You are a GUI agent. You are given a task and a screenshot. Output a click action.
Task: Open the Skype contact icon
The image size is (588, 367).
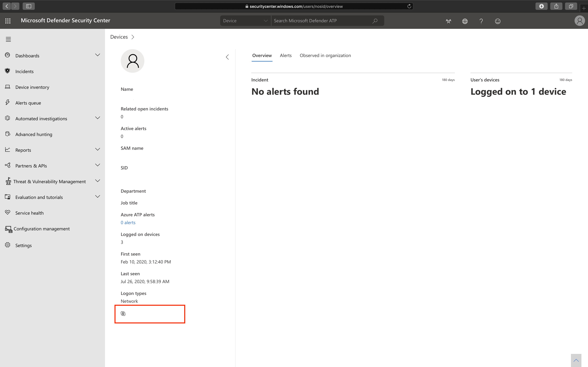click(x=123, y=314)
